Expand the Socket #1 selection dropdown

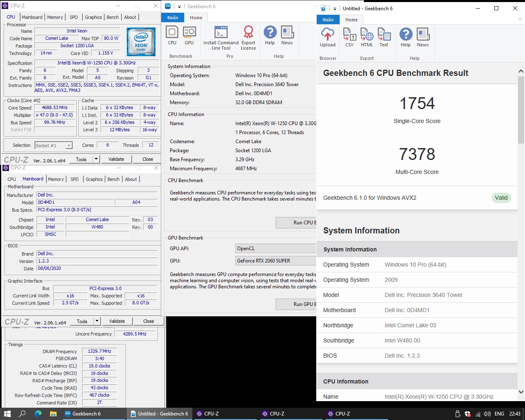[x=69, y=146]
